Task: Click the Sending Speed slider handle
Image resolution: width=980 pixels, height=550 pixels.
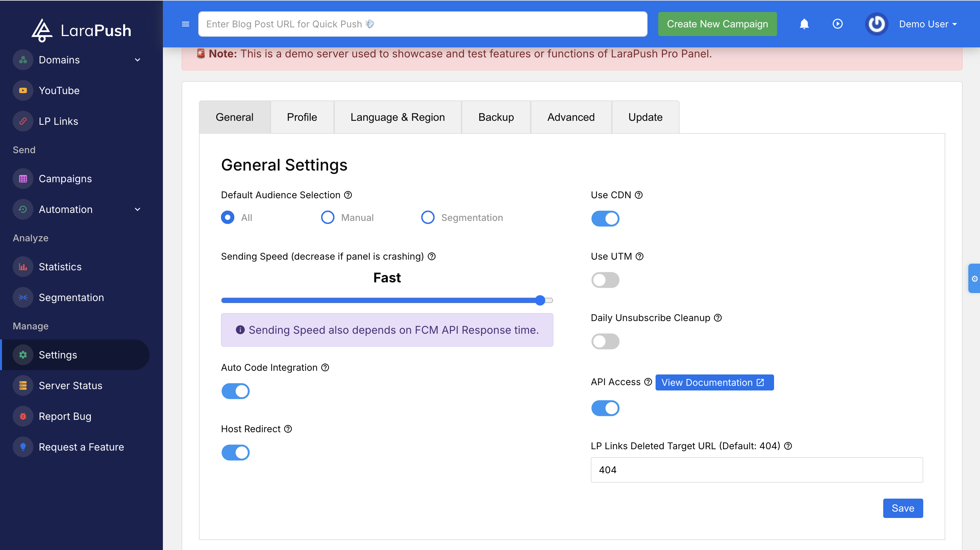Action: point(540,300)
